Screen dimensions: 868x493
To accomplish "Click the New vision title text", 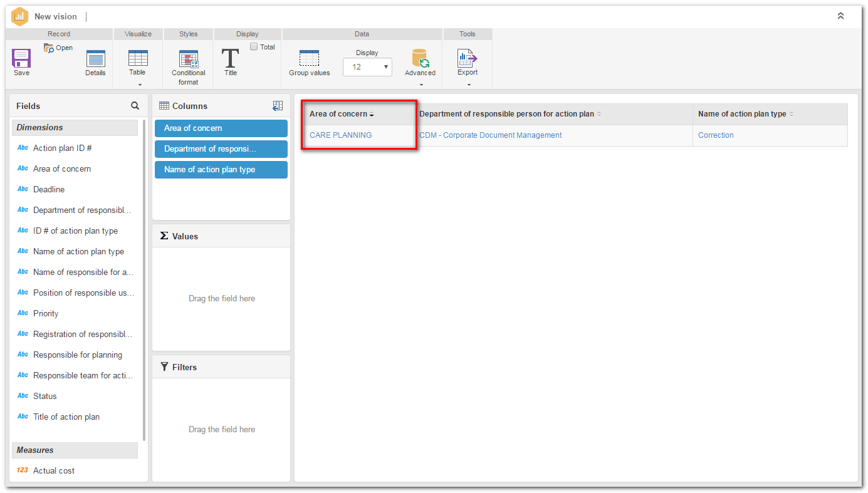I will 56,17.
